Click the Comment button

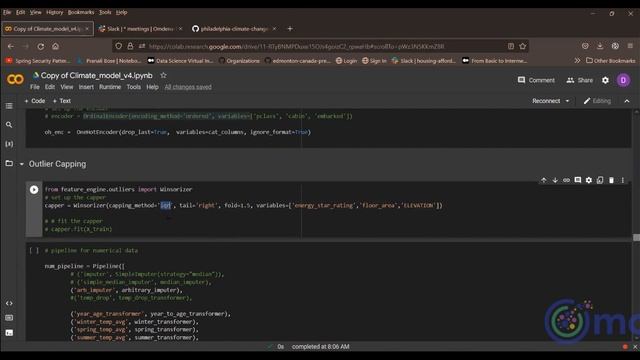[x=536, y=80]
